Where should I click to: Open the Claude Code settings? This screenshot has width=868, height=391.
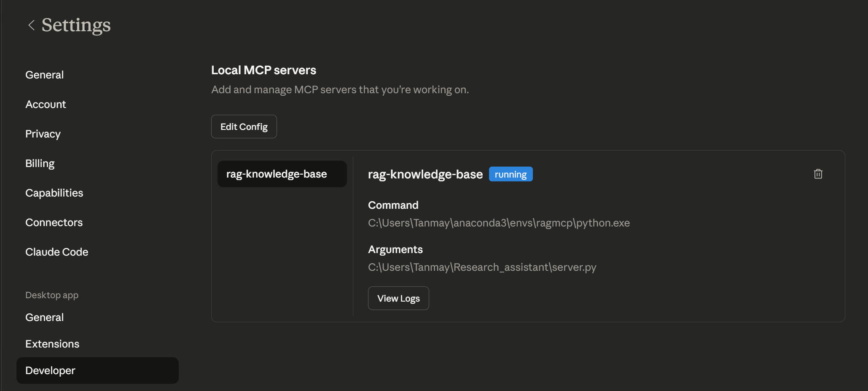[57, 252]
